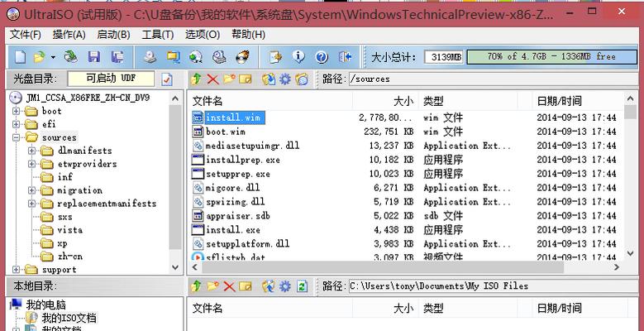Image resolution: width=644 pixels, height=331 pixels.
Task: Click the /sources disc path field
Action: [492, 79]
